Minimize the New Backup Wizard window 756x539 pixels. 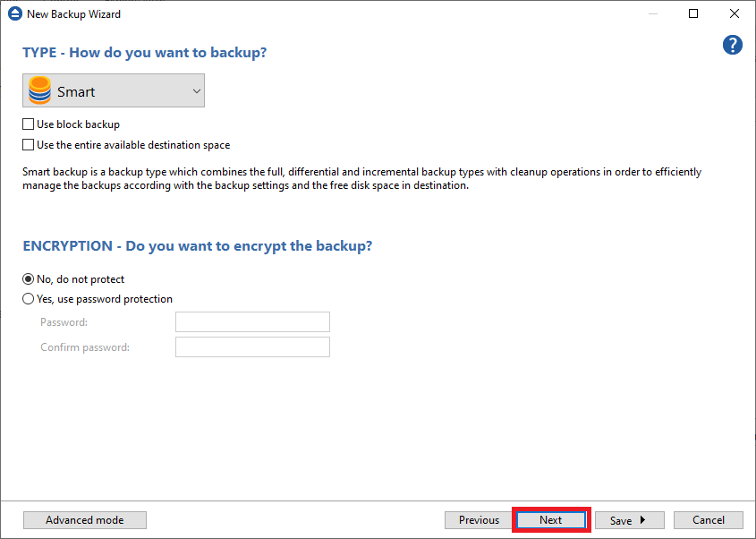point(652,14)
